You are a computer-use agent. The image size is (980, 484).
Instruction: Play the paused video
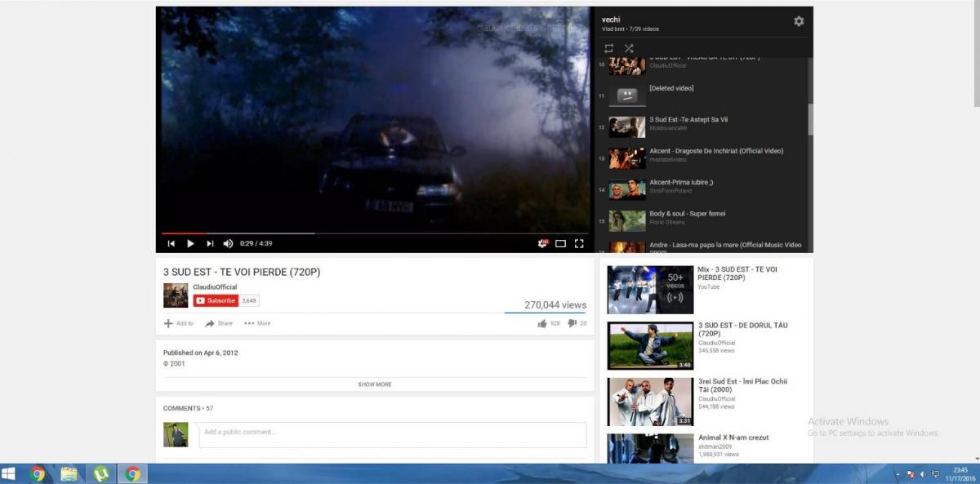point(190,243)
